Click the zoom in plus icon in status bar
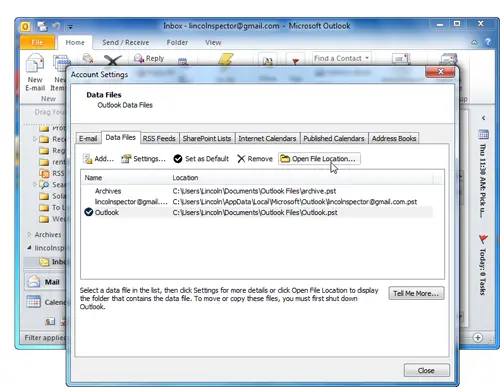Image resolution: width=500 pixels, height=387 pixels. pos(478,338)
